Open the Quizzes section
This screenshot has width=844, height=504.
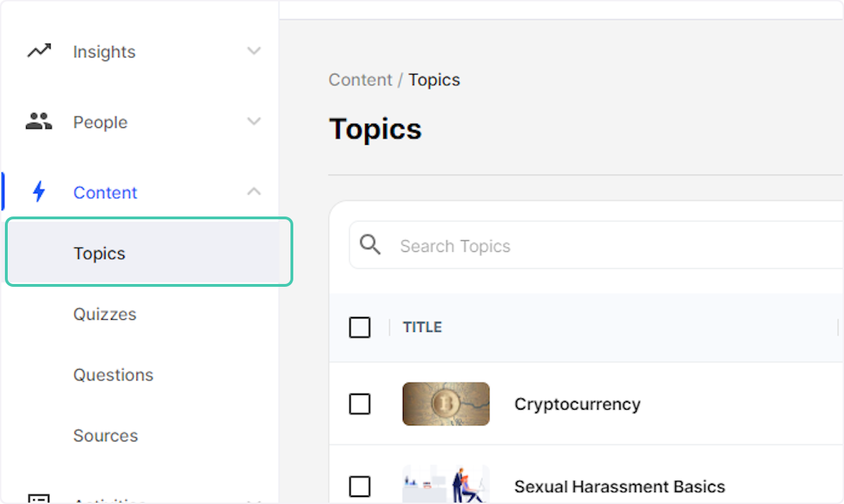[104, 314]
